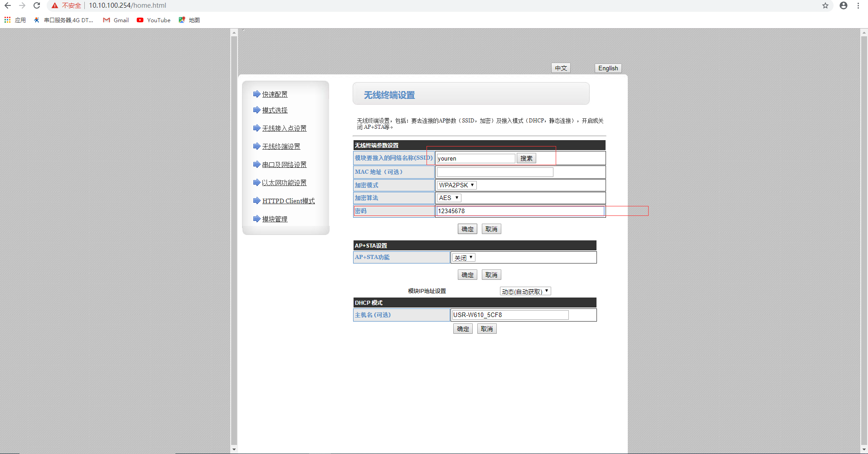Go to HTTPD Client模式 page
The height and width of the screenshot is (454, 868).
[x=288, y=201]
